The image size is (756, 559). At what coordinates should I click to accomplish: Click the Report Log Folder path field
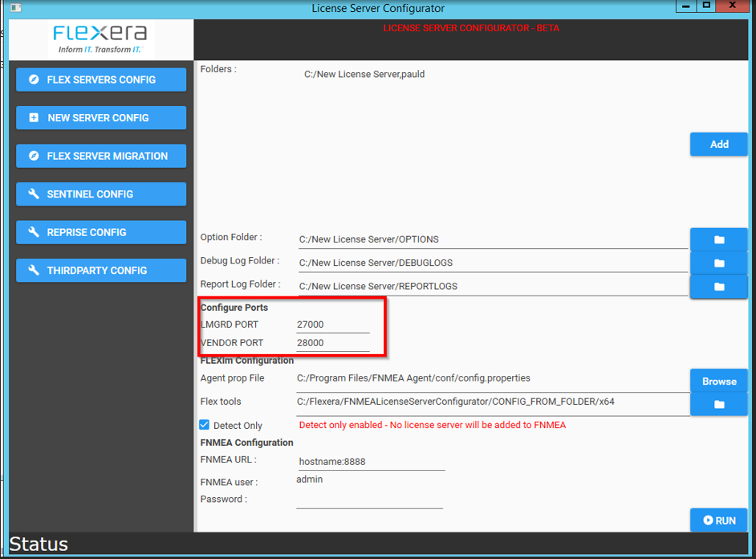493,287
